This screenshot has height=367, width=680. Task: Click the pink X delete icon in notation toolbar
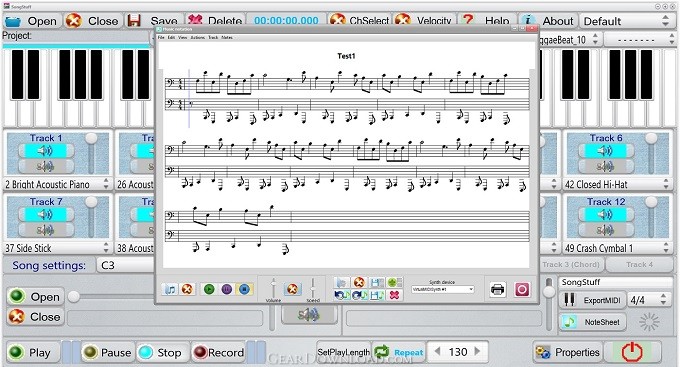[x=394, y=295]
